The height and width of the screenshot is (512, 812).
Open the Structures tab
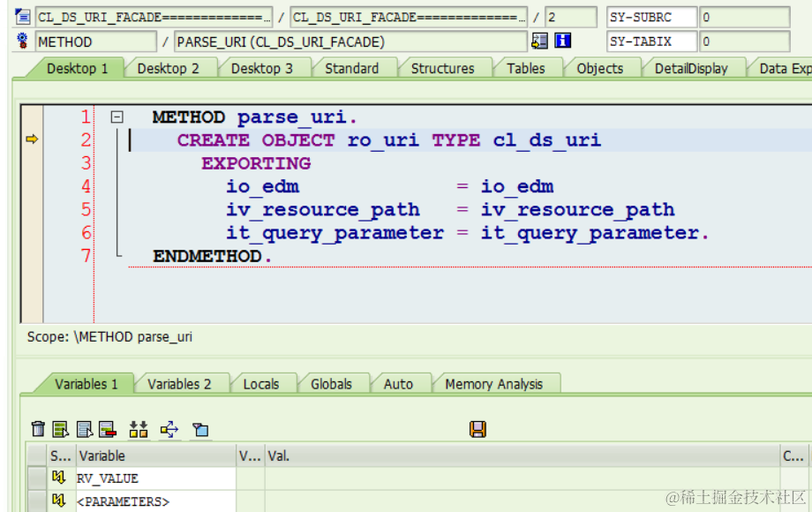pos(443,68)
